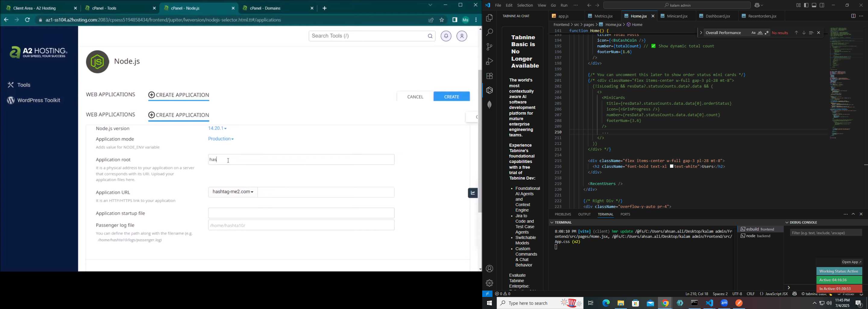Viewport: 868px width, 309px height.
Task: Jump to next find match arrow
Action: pos(804,33)
